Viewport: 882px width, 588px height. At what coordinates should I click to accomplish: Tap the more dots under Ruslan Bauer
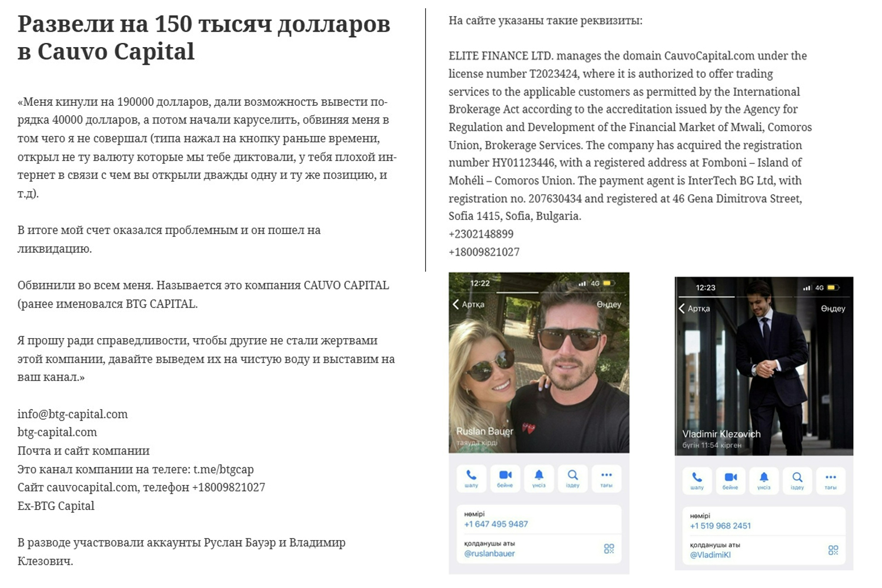coord(606,478)
